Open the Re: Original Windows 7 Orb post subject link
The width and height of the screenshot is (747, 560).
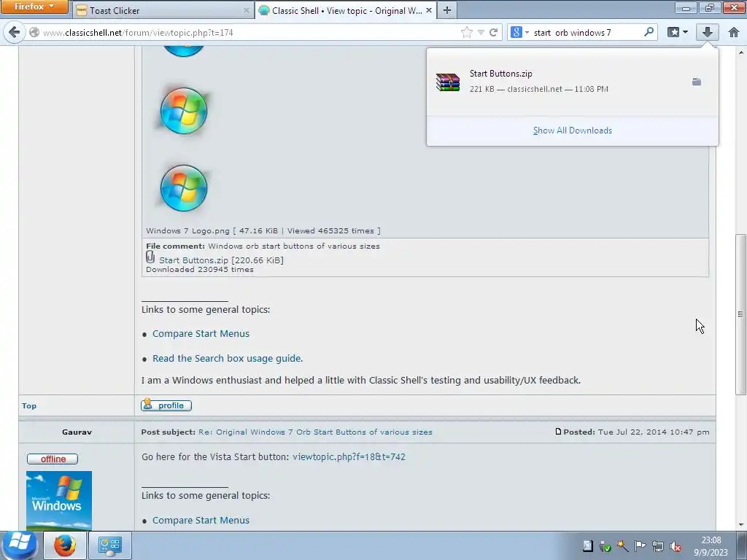[315, 432]
